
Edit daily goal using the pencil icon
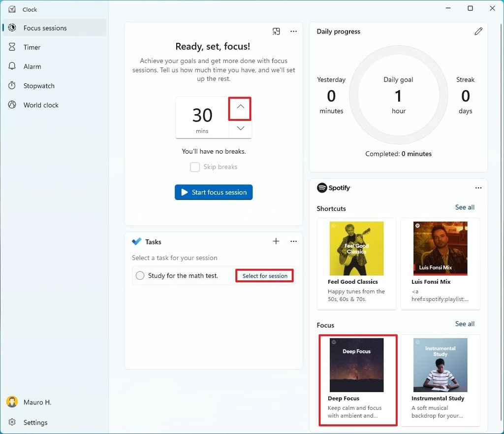point(478,31)
